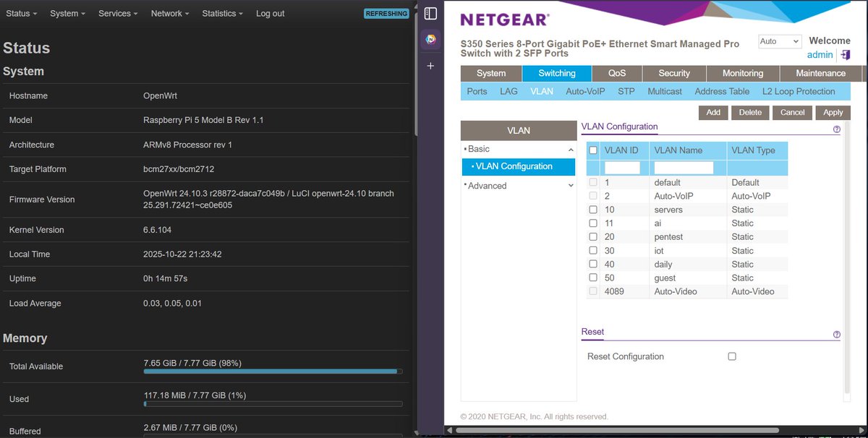Image resolution: width=868 pixels, height=438 pixels.
Task: Click the VLAN Name input field
Action: coord(684,168)
